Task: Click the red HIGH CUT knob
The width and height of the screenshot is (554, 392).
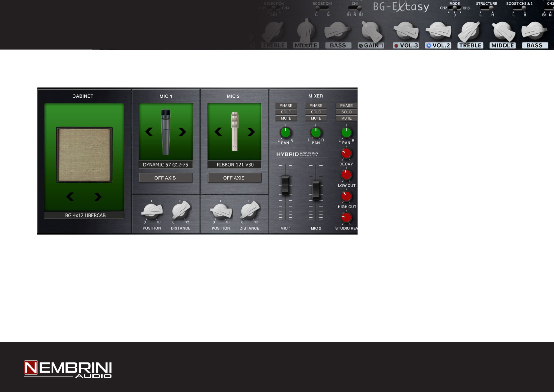Action: pos(347,196)
